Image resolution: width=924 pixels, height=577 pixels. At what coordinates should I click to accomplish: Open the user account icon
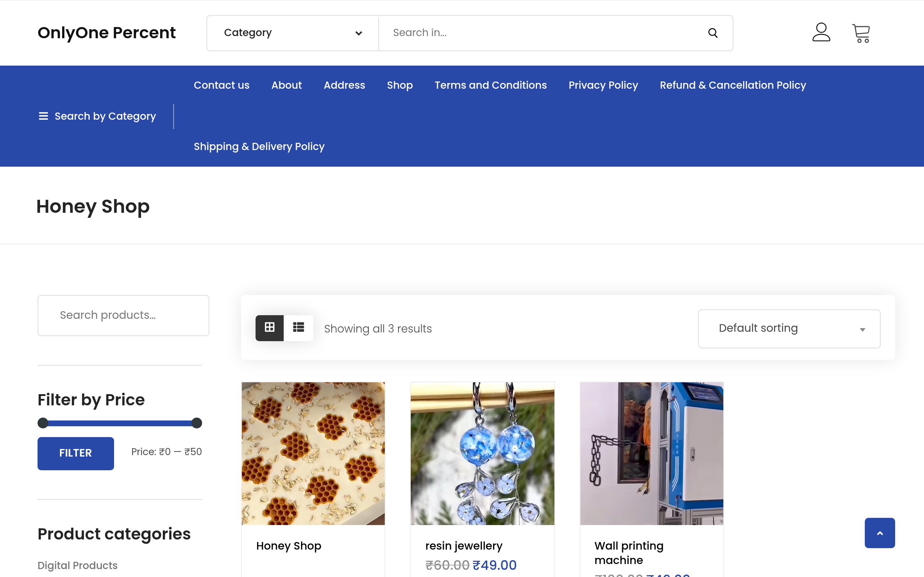(x=821, y=32)
